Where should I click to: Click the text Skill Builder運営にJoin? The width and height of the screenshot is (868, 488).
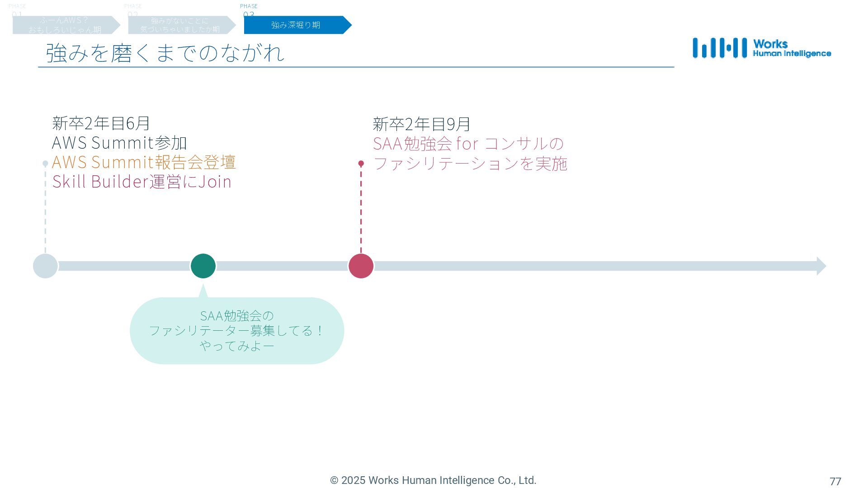142,181
